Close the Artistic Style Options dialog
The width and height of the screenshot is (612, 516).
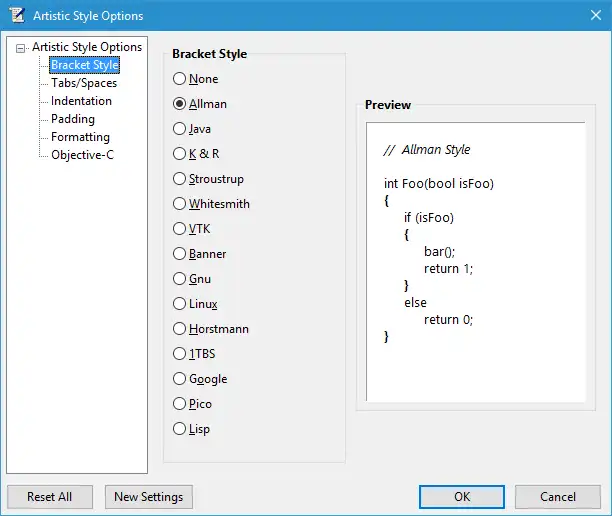click(x=596, y=15)
